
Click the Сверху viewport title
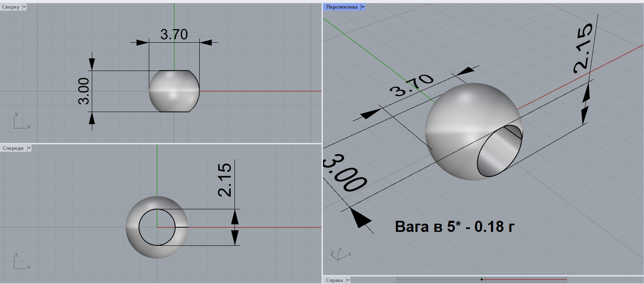coord(11,7)
